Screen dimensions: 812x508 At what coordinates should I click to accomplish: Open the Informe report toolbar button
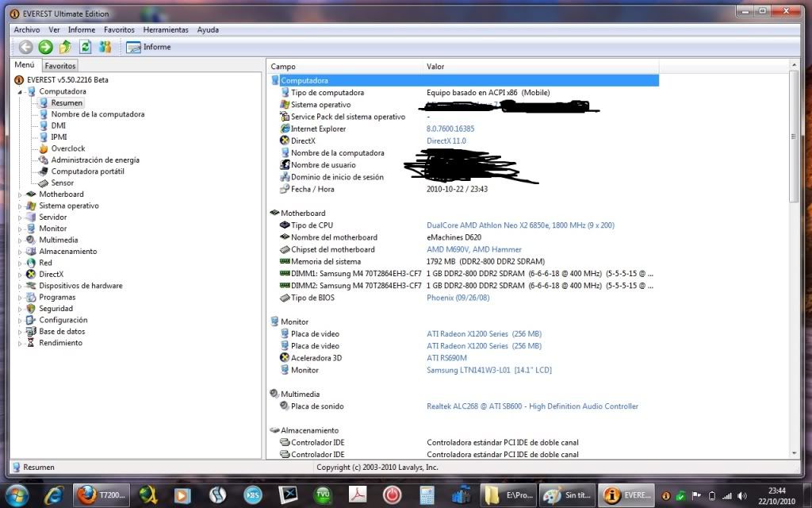point(148,47)
